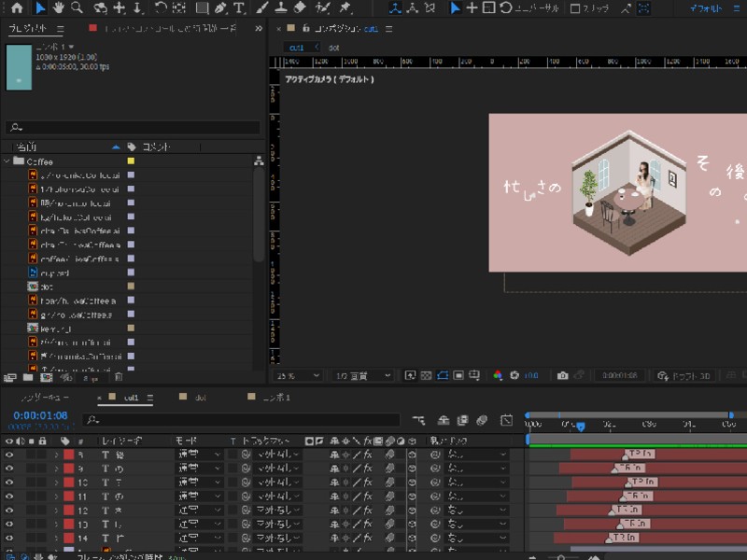
Task: Click the red label color swatch of layer 11
Action: point(68,497)
